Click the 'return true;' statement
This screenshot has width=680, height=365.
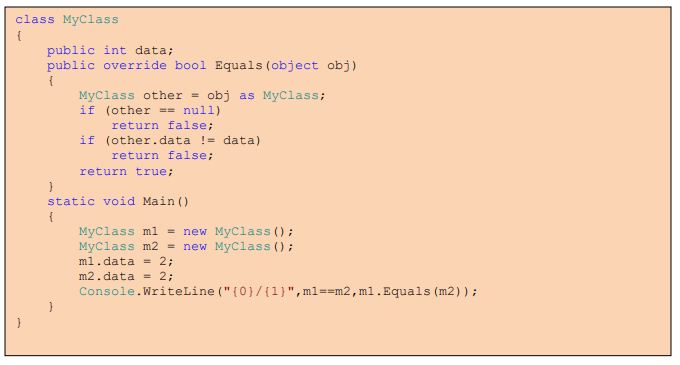tap(126, 171)
